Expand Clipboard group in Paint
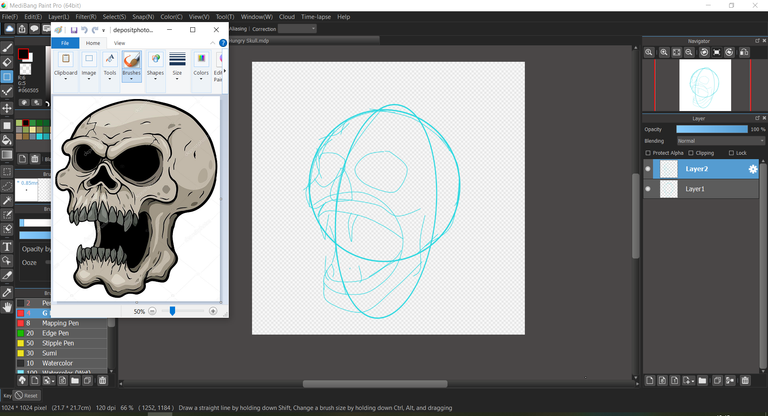Screen dimensions: 768x416 coord(66,66)
